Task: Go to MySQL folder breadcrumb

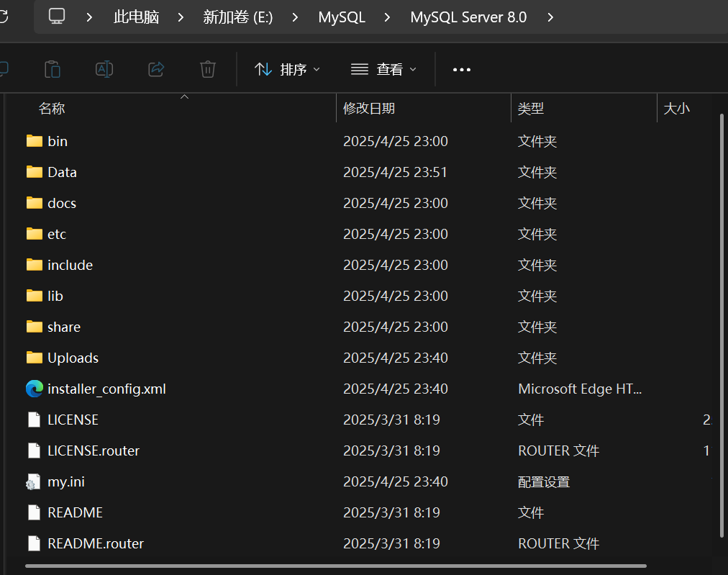Action: coord(342,17)
